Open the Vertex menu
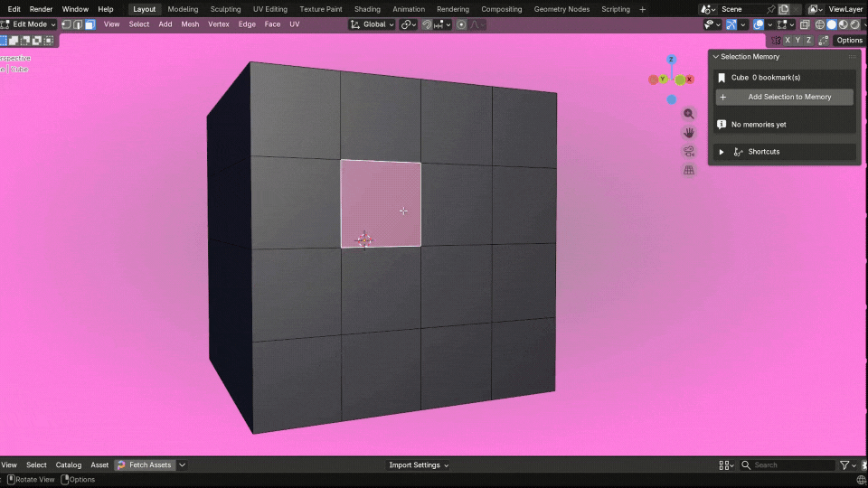The height and width of the screenshot is (488, 868). tap(219, 24)
